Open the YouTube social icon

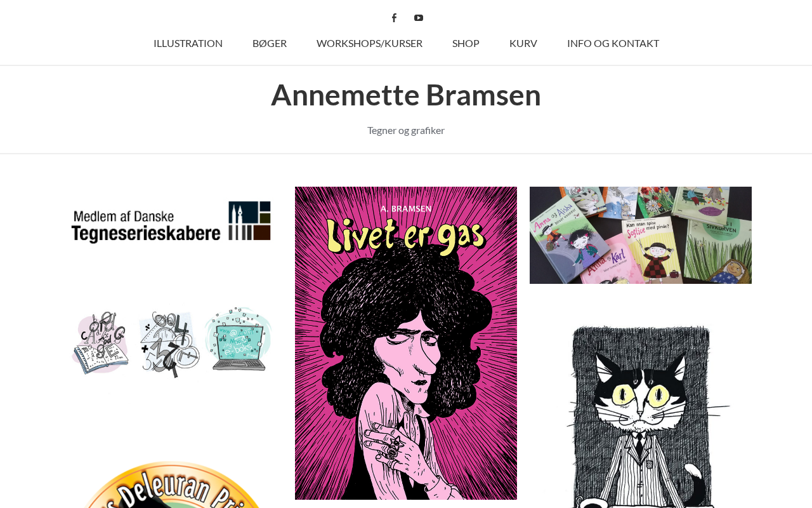coord(419,18)
